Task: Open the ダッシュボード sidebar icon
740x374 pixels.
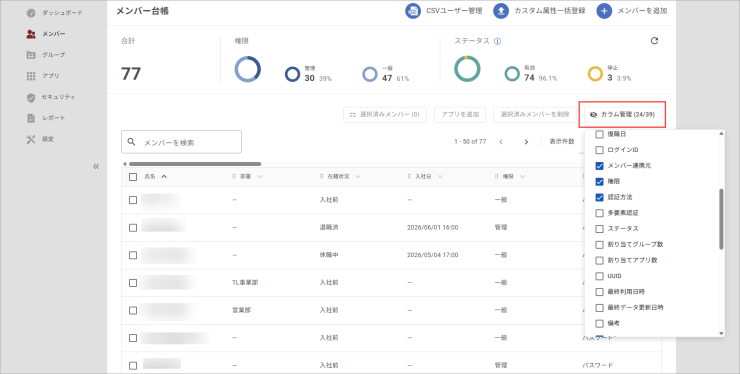Action: (31, 13)
